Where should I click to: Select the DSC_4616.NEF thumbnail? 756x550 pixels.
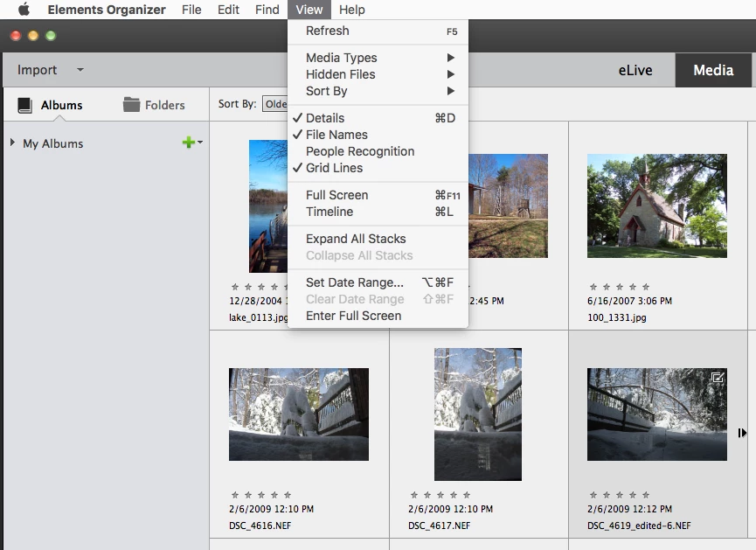298,414
